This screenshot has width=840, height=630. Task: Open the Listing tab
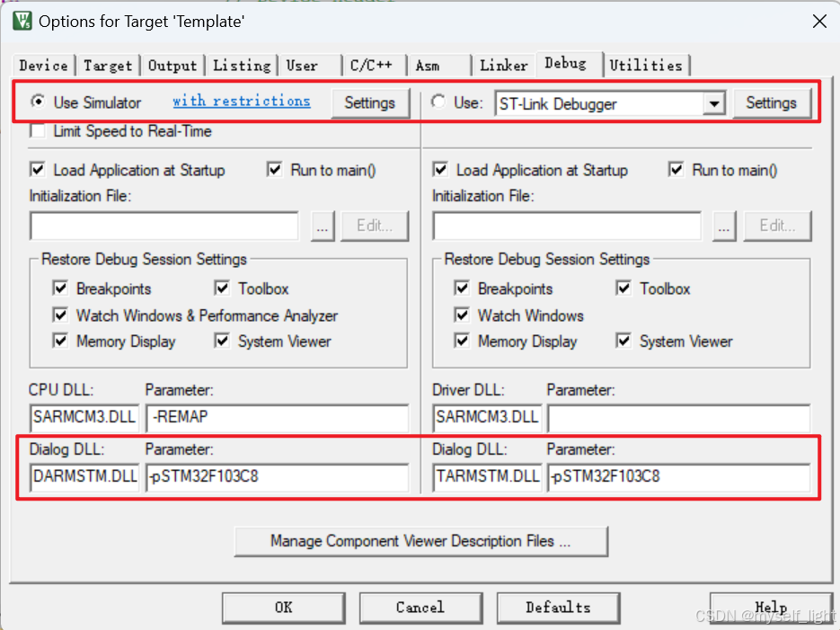242,66
